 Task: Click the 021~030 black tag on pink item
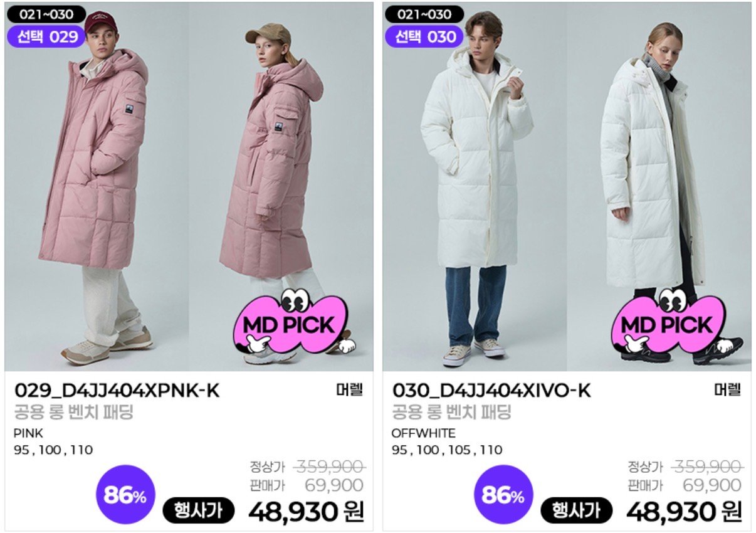46,14
